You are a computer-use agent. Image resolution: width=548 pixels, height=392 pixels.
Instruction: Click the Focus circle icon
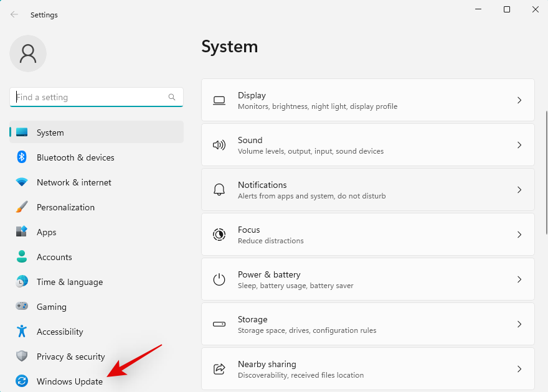tap(219, 234)
